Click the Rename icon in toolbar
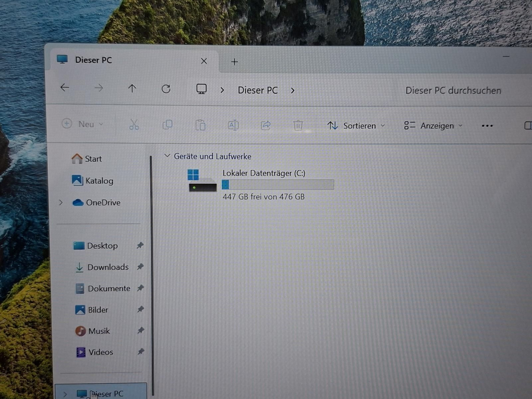Image resolution: width=532 pixels, height=399 pixels. click(x=233, y=125)
